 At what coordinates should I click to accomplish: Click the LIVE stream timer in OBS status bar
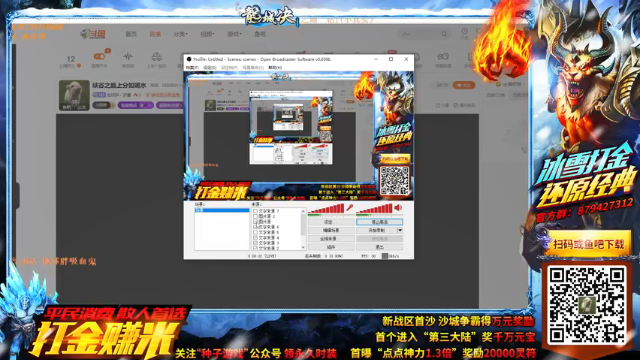coord(262,256)
